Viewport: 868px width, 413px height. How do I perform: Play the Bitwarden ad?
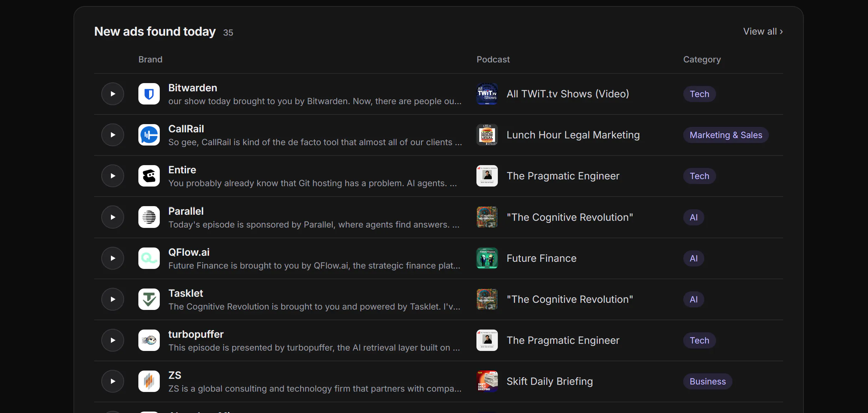click(x=113, y=94)
